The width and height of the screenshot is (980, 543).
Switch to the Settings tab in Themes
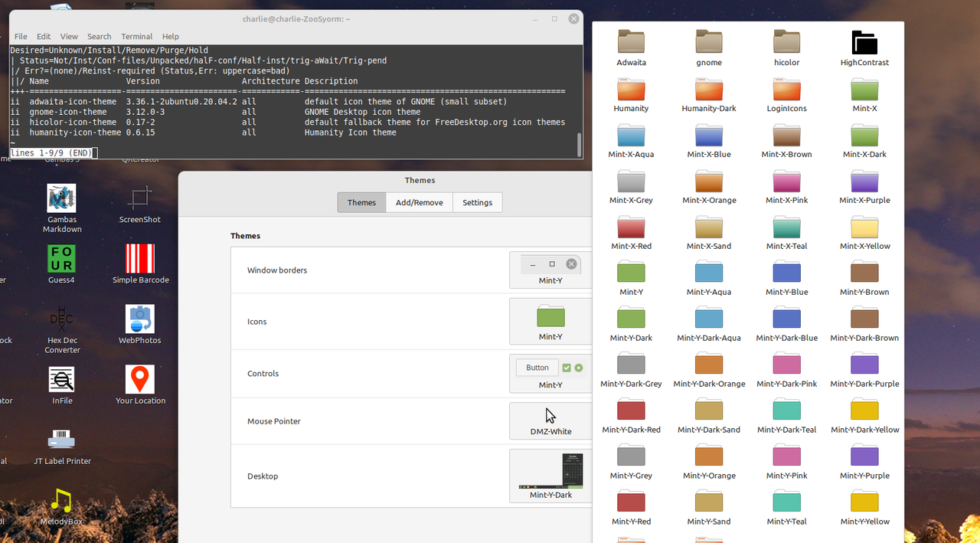tap(477, 202)
